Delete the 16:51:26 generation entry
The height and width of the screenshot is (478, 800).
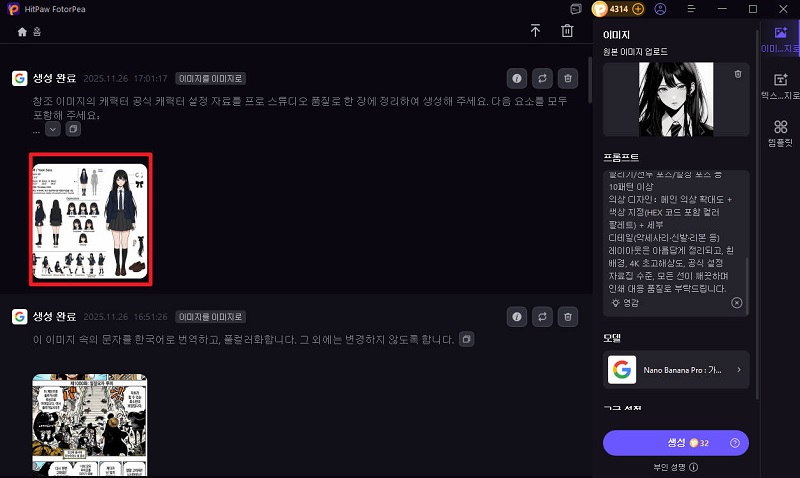click(x=568, y=317)
